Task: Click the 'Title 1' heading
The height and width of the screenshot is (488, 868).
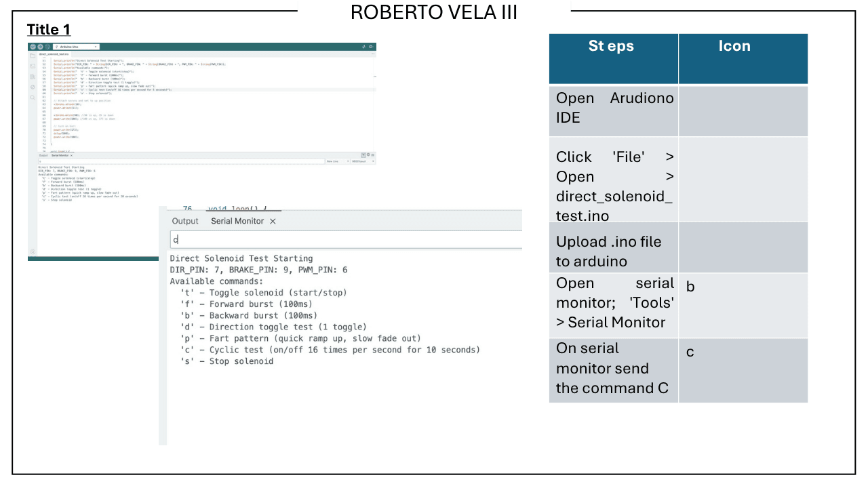Action: [49, 29]
